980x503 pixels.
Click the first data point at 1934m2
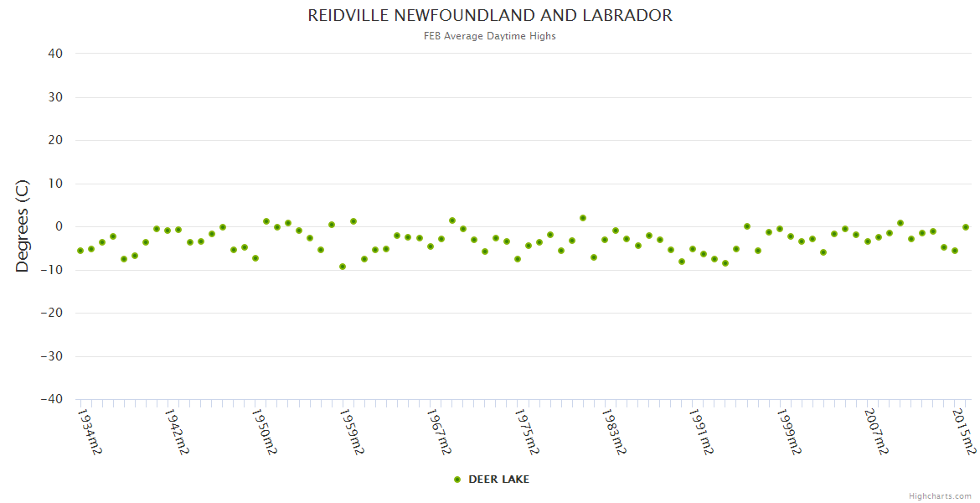[80, 251]
